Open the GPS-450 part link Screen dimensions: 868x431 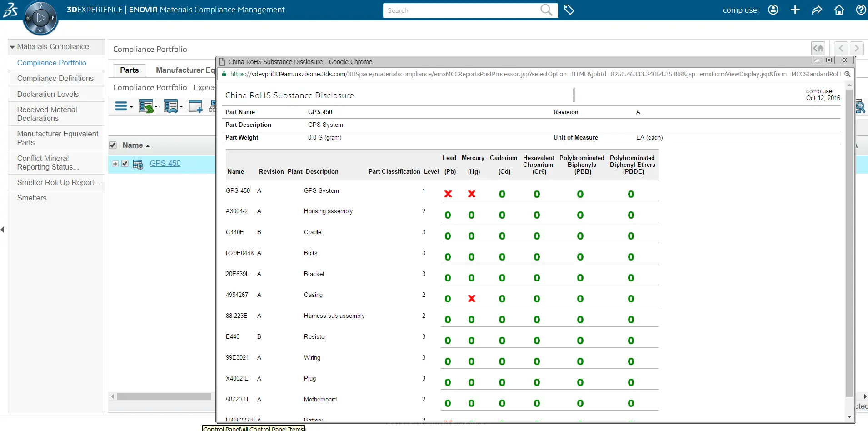point(165,163)
